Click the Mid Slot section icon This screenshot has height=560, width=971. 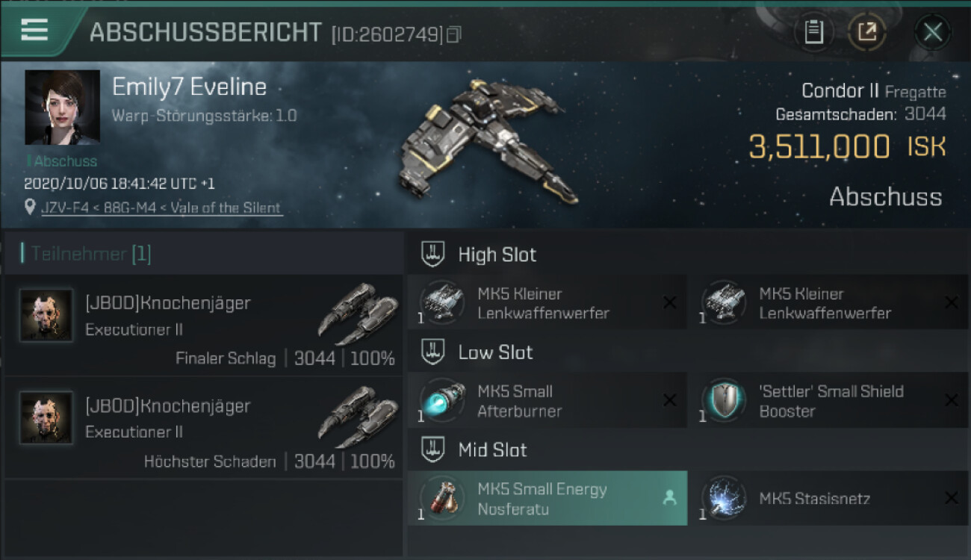[433, 450]
